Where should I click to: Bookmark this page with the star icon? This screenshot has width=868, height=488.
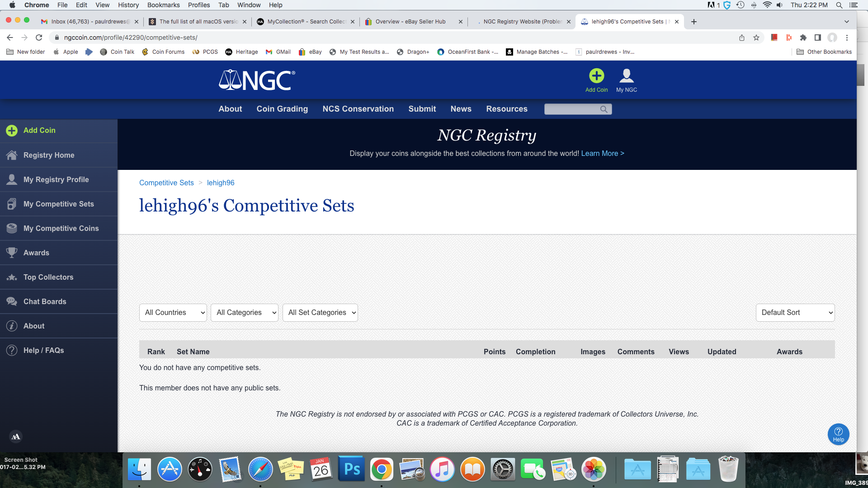756,38
